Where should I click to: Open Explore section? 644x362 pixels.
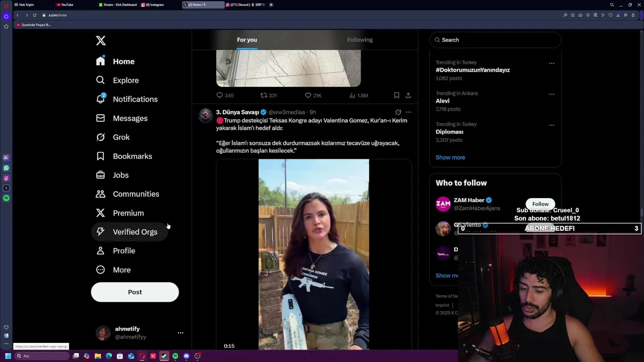[118, 80]
